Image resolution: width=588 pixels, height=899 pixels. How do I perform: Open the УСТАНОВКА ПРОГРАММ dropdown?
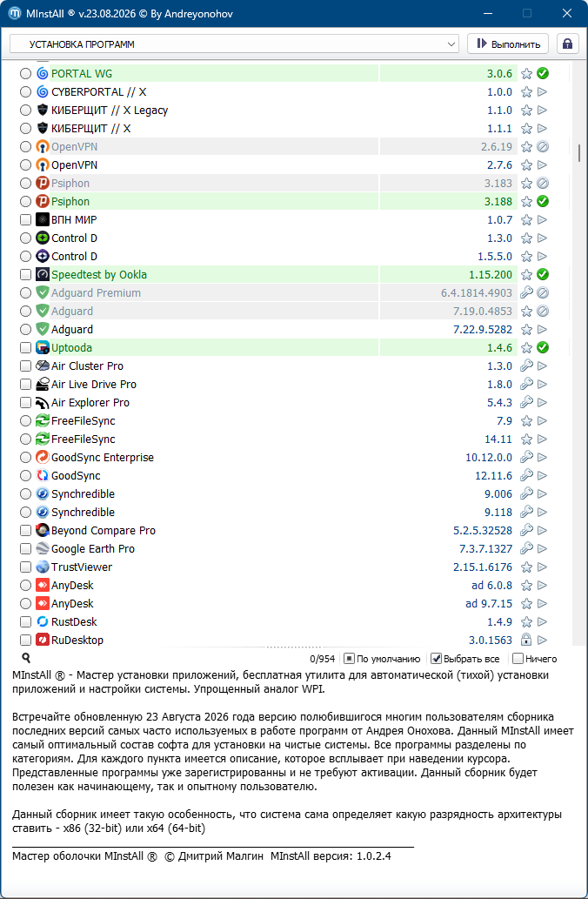(234, 44)
